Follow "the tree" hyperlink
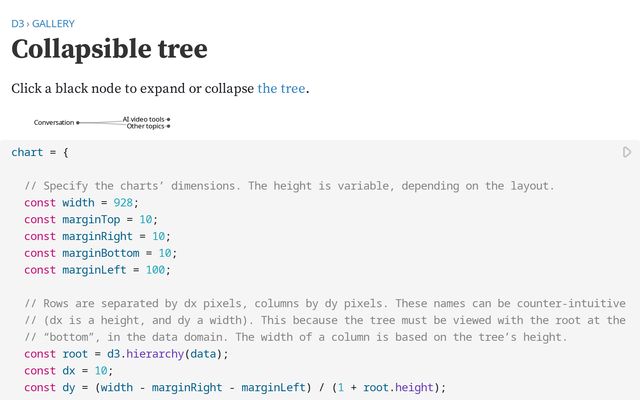The image size is (640, 400). click(x=281, y=88)
